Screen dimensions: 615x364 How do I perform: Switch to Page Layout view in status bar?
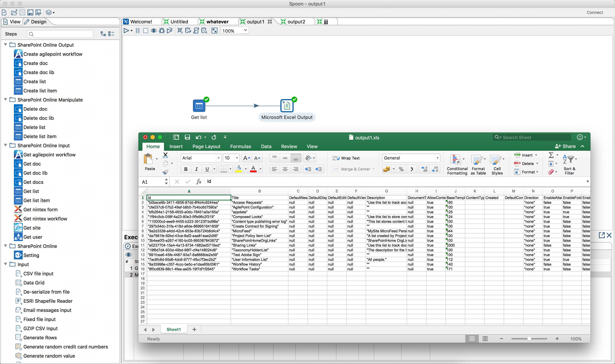click(485, 339)
